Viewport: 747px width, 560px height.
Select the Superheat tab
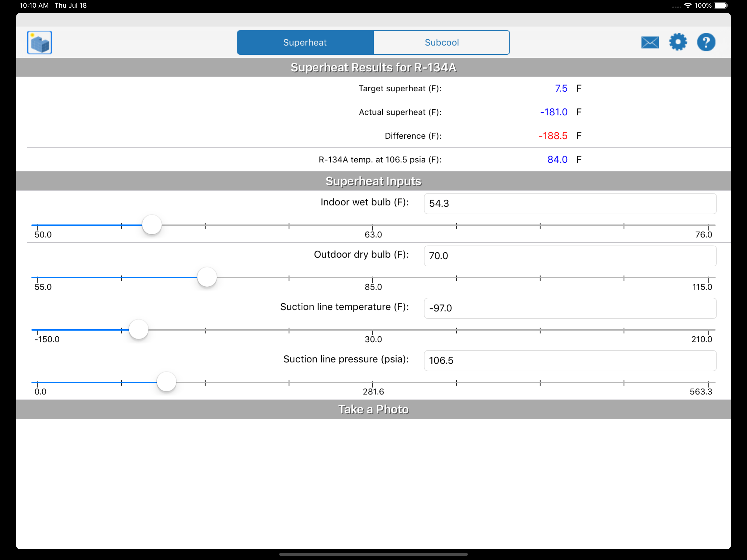305,43
